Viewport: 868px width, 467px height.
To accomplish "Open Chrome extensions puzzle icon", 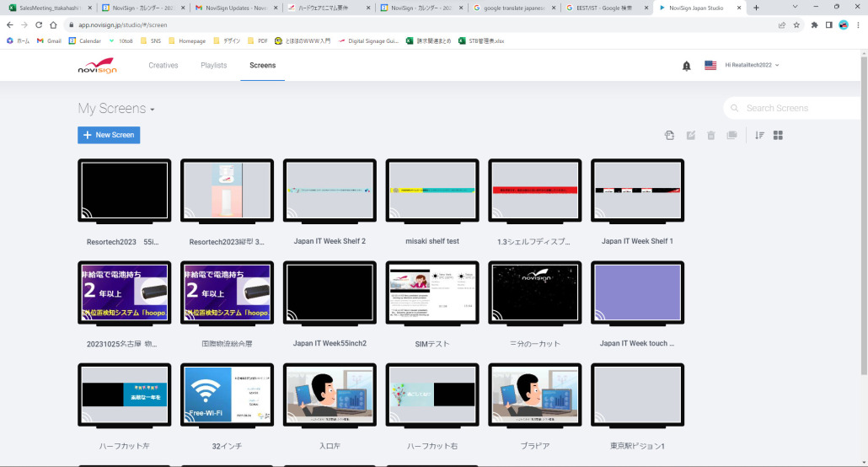I will click(x=814, y=25).
